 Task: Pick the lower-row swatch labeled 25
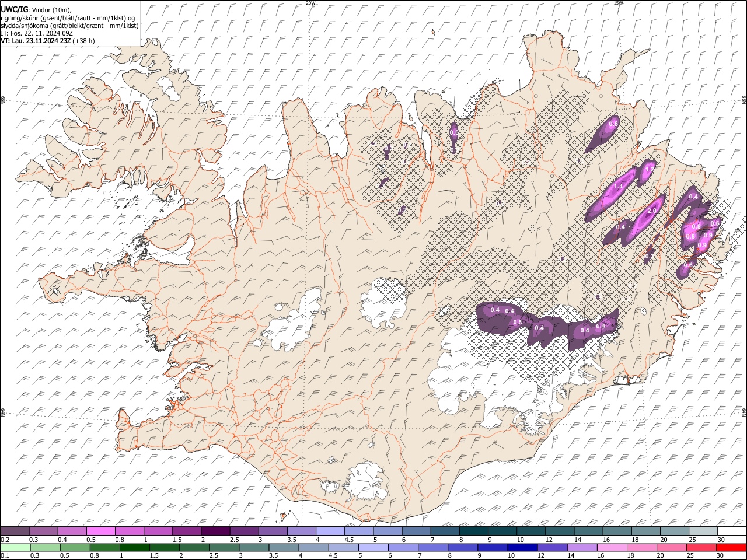tap(700, 547)
